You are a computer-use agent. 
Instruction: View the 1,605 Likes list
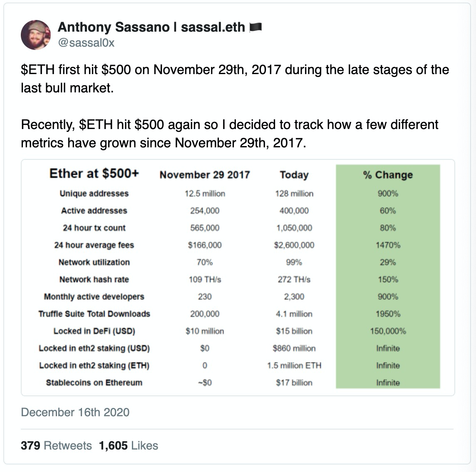click(x=129, y=446)
